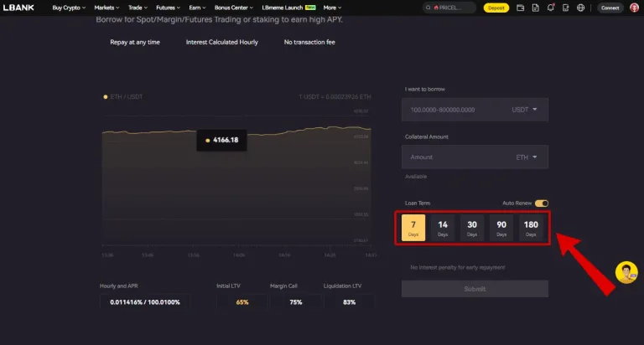Click the Hourly and APR label
The width and height of the screenshot is (644, 345).
[x=119, y=286]
